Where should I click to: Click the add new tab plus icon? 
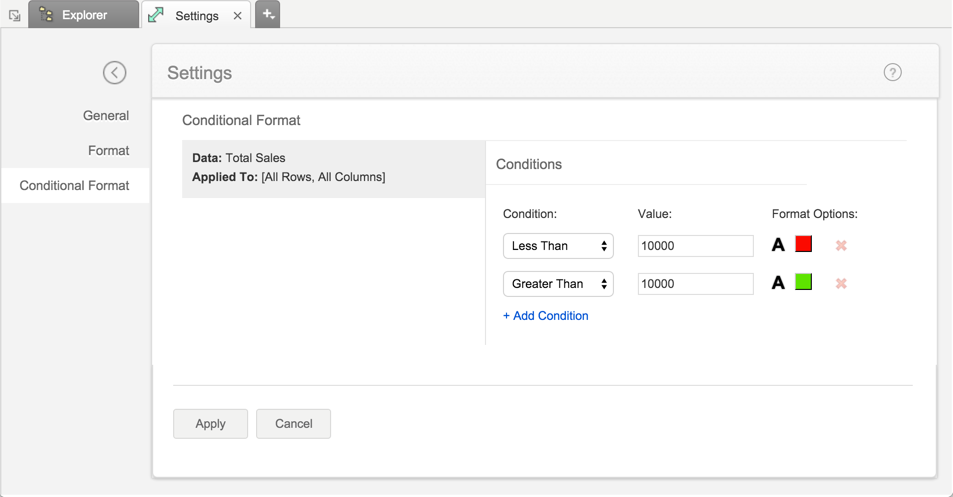tap(268, 15)
